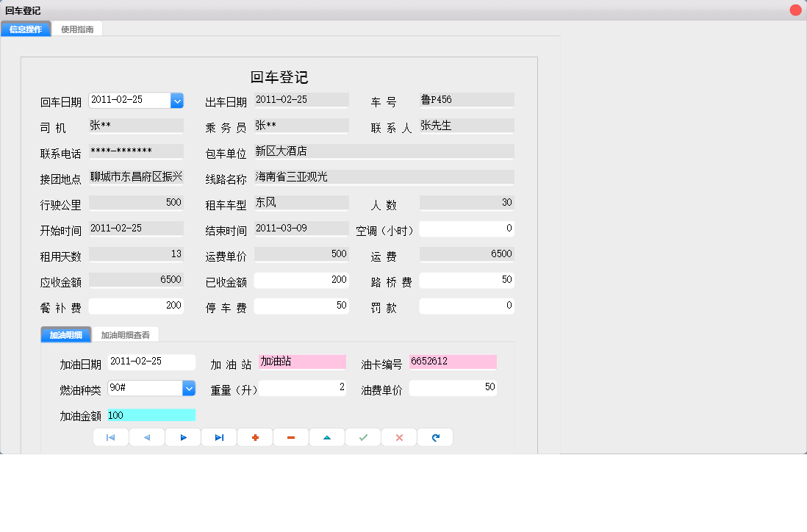
Task: Cancel changes to the fuel record
Action: [398, 436]
